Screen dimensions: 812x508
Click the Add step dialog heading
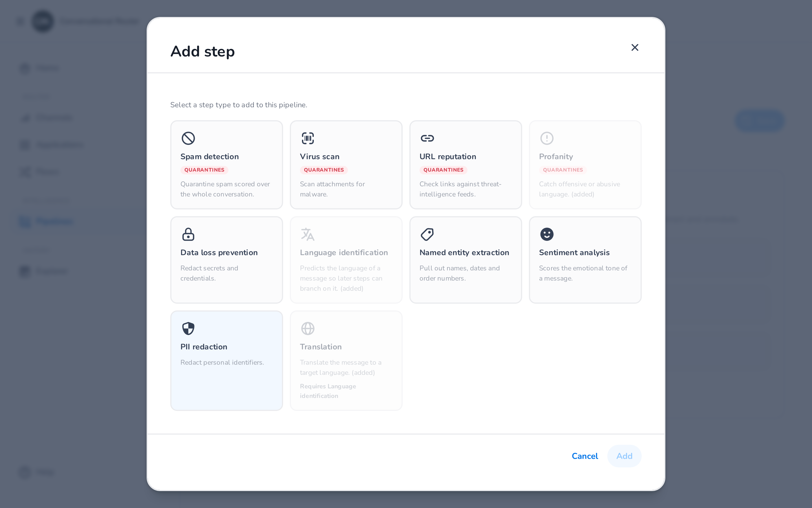click(202, 51)
